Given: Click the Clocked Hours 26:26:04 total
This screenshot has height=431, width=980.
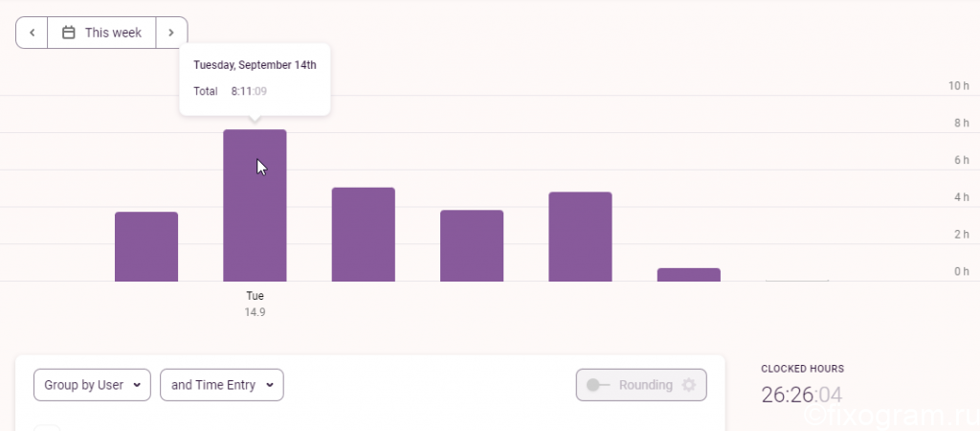Looking at the screenshot, I should tap(802, 395).
